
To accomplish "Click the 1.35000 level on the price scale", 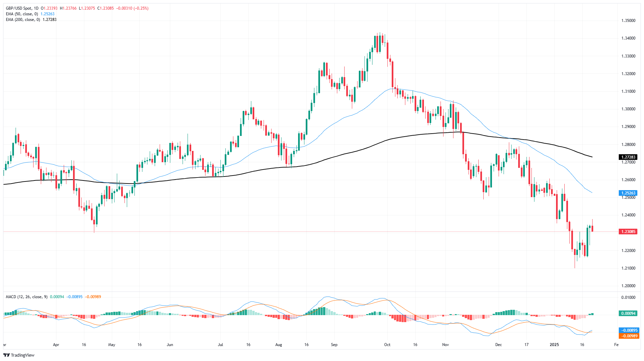I will tap(628, 21).
